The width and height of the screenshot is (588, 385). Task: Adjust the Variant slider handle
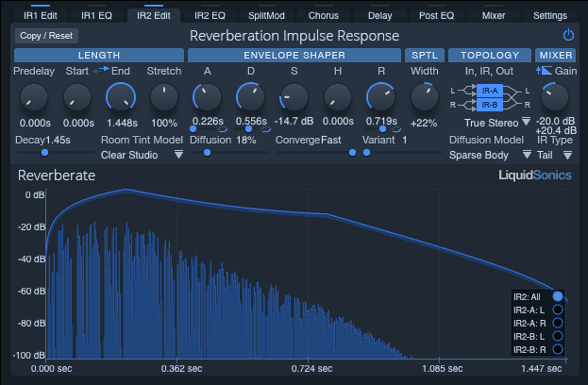click(367, 153)
